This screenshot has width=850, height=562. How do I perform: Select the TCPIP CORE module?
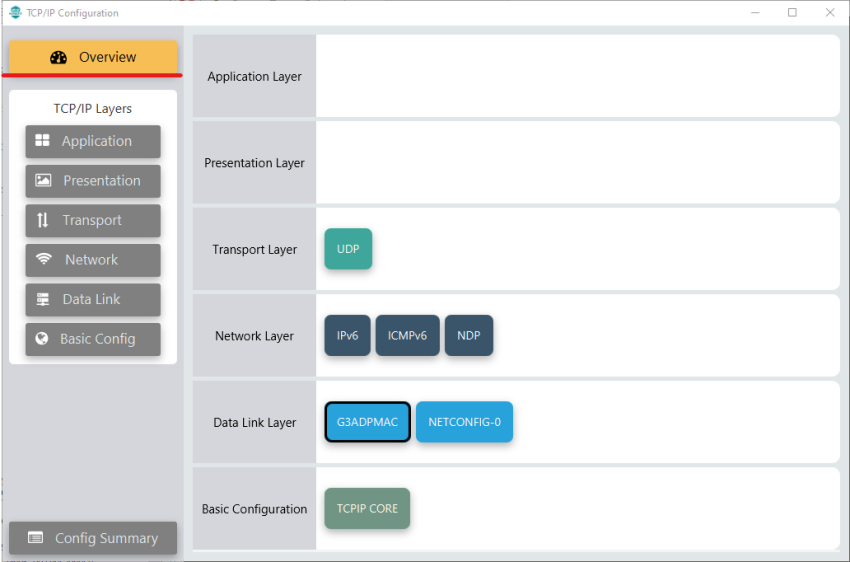[367, 509]
